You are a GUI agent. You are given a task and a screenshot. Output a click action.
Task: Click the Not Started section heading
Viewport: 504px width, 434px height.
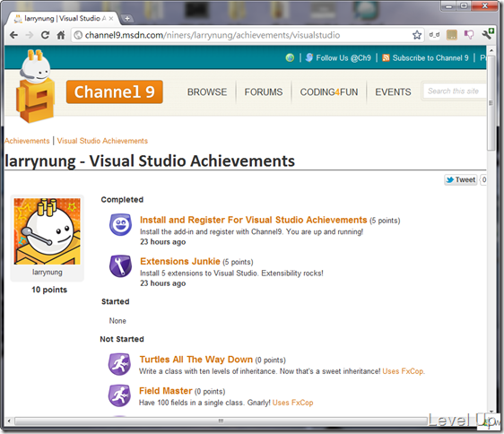[x=122, y=339]
